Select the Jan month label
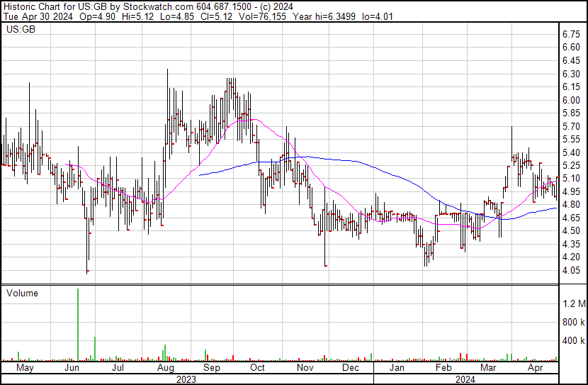The width and height of the screenshot is (588, 385). tap(397, 368)
